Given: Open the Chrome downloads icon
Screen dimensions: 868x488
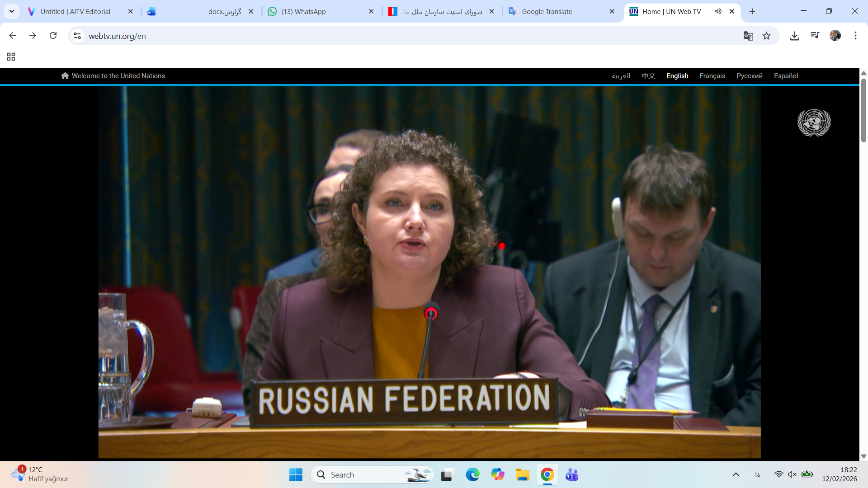Looking at the screenshot, I should (794, 36).
